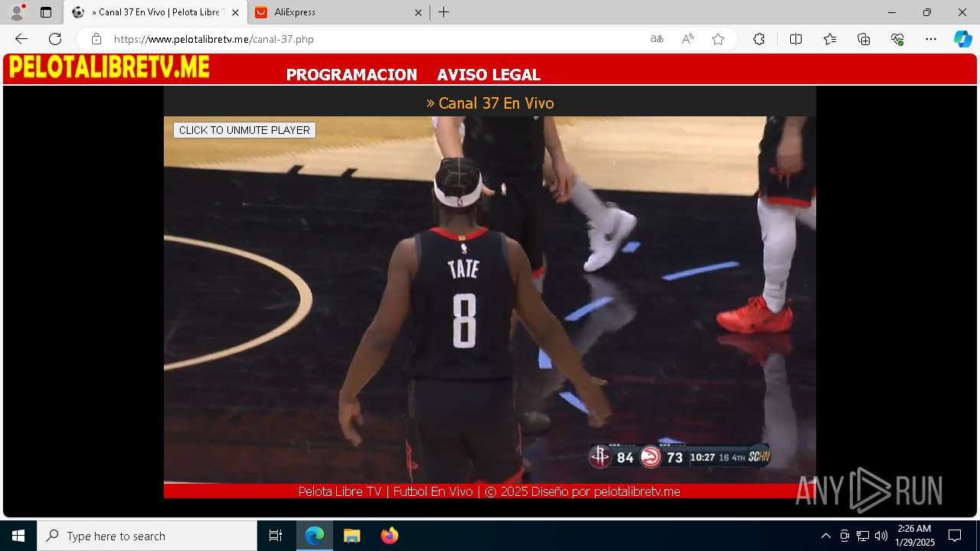980x551 pixels.
Task: Switch to the AliExpress tab
Action: click(338, 12)
